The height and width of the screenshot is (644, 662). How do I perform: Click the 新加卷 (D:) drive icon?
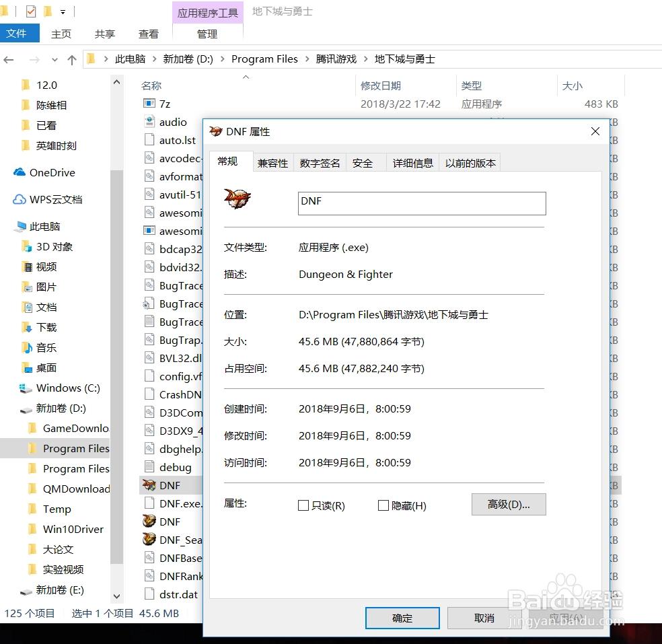[x=26, y=408]
